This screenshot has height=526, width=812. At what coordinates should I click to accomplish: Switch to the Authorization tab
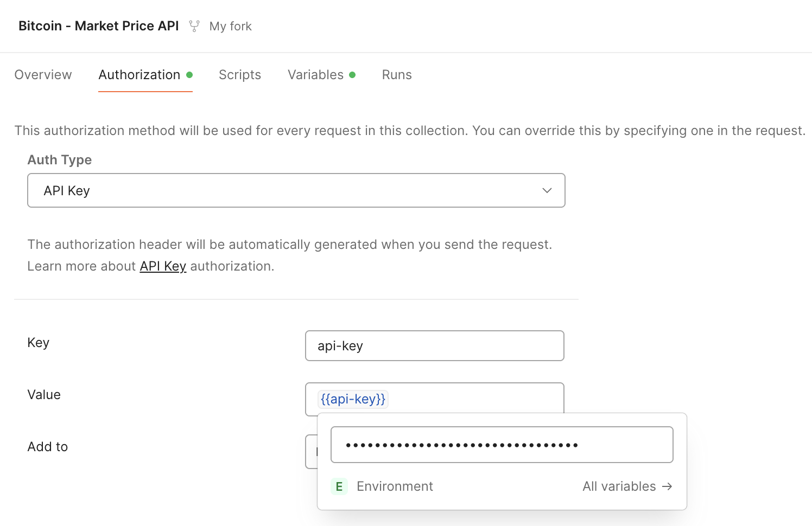[145, 75]
